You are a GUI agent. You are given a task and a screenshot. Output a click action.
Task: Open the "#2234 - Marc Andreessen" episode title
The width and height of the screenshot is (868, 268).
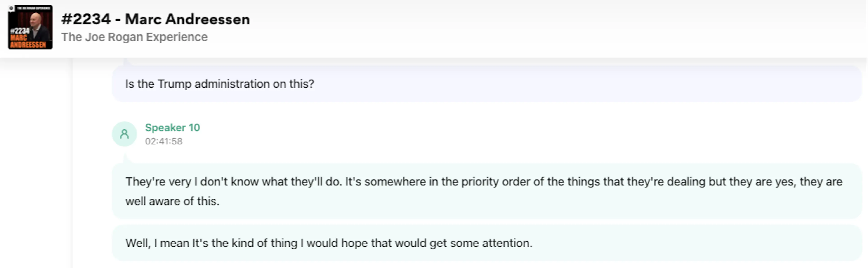point(155,19)
